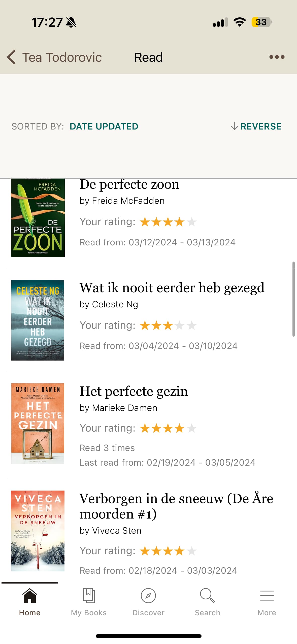The image size is (297, 644).
Task: Tap star rating for Celeste Ng book
Action: coord(168,326)
